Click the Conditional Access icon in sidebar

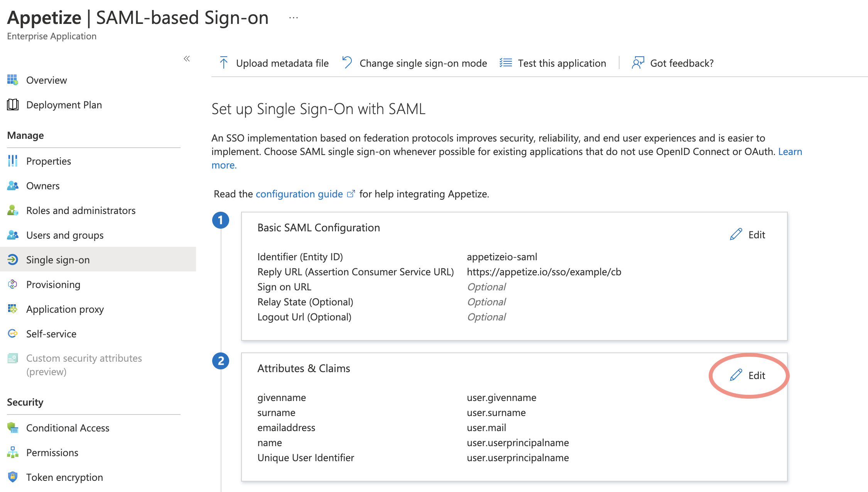pos(13,428)
